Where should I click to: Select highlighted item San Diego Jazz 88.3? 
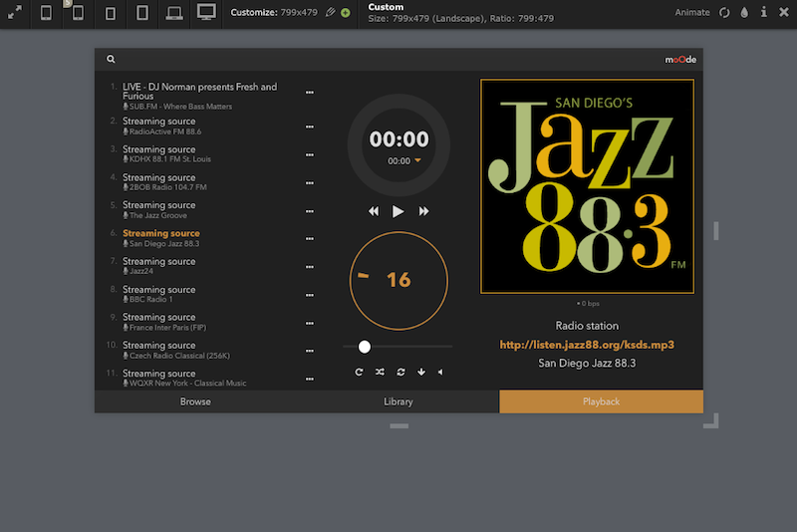point(161,238)
